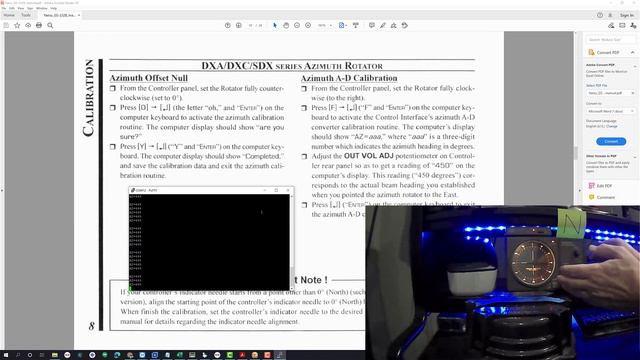Open the help question mark icon

tap(600, 15)
